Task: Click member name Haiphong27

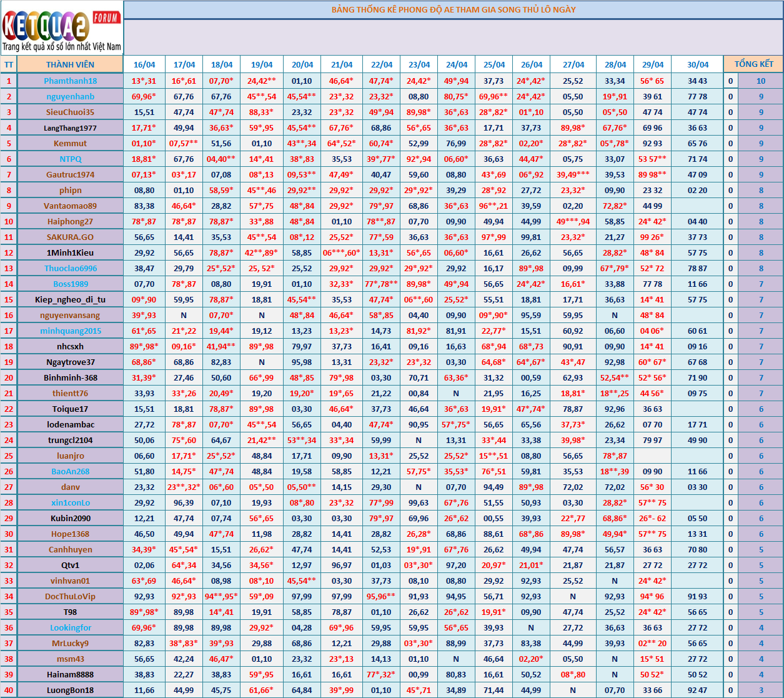Action: coord(71,221)
